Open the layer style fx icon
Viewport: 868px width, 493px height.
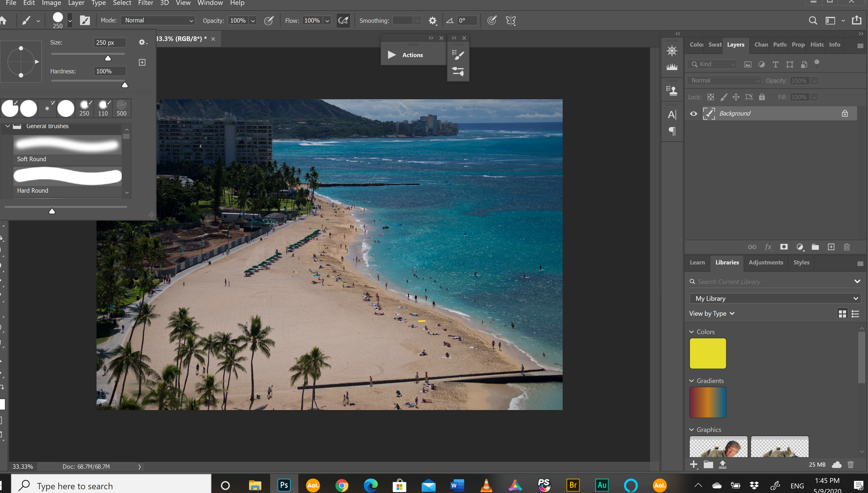click(768, 247)
